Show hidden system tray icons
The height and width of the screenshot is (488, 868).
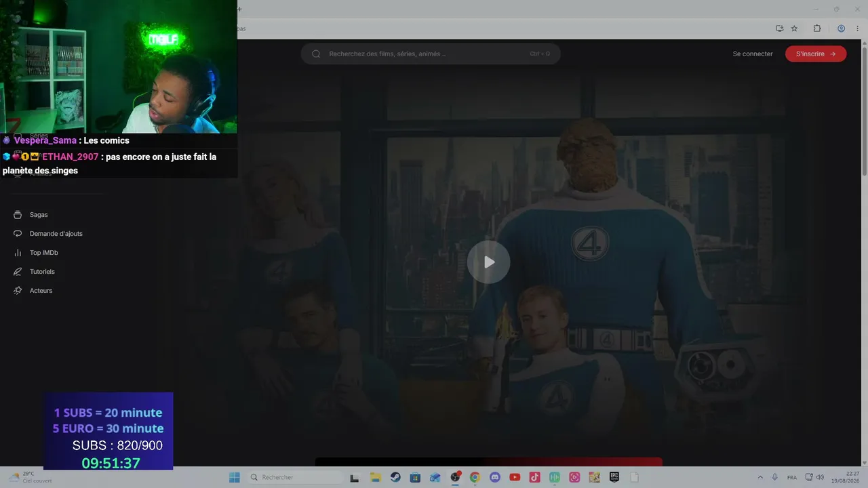click(x=760, y=477)
